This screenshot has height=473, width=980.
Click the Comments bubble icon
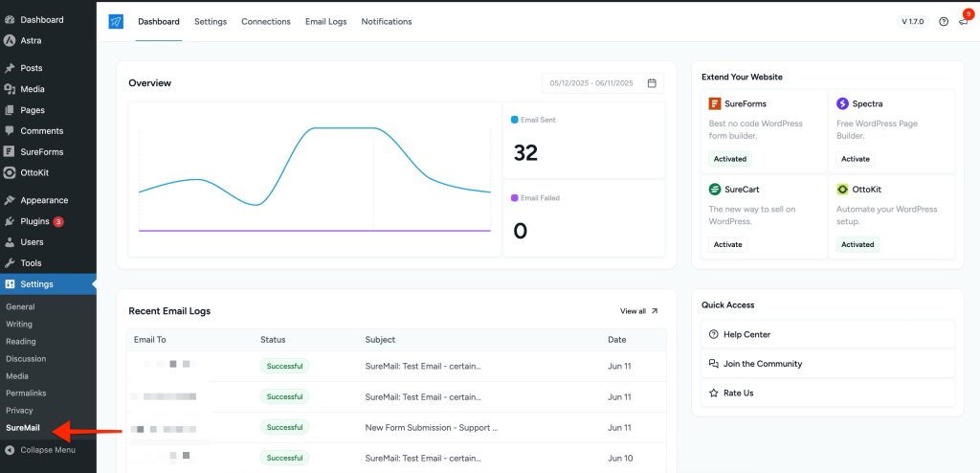click(10, 131)
